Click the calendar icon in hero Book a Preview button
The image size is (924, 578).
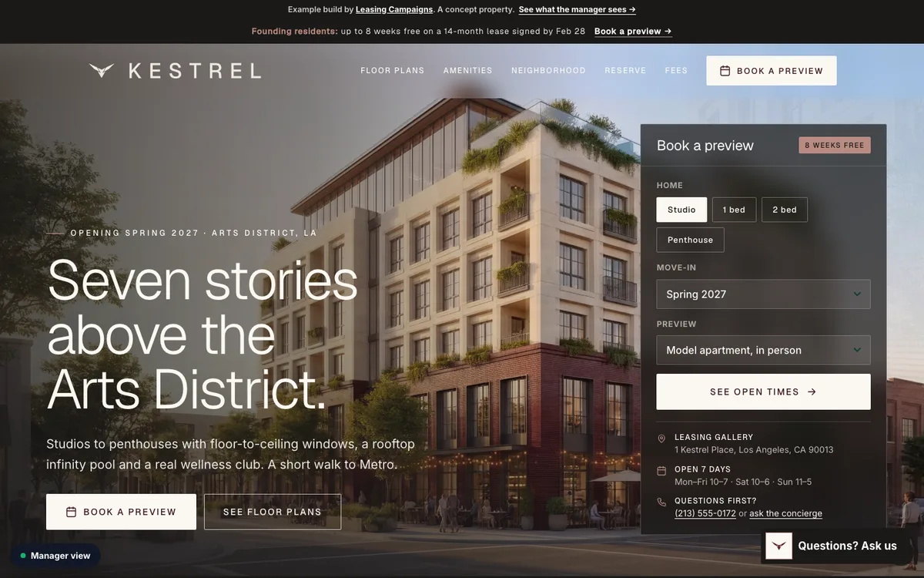tap(71, 512)
